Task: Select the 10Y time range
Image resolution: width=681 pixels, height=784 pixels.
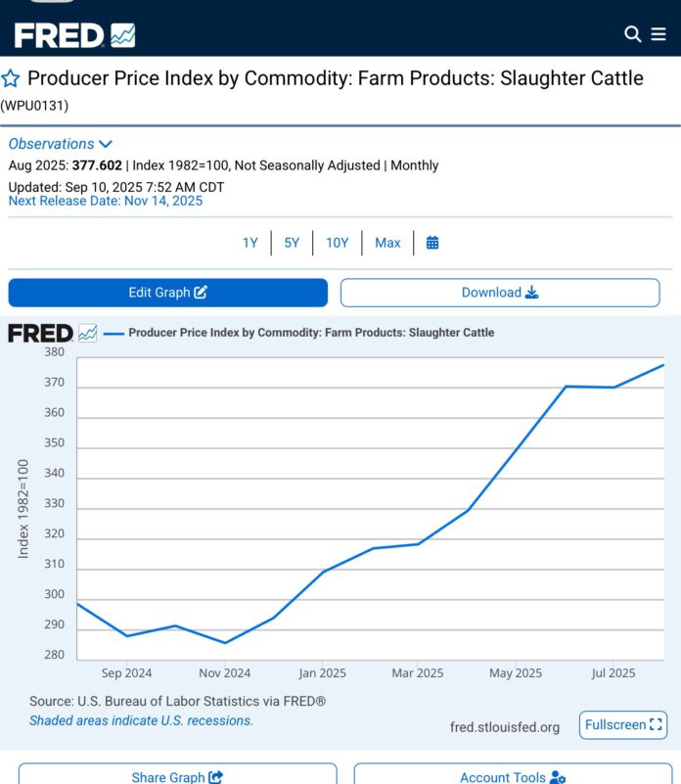Action: pyautogui.click(x=337, y=243)
